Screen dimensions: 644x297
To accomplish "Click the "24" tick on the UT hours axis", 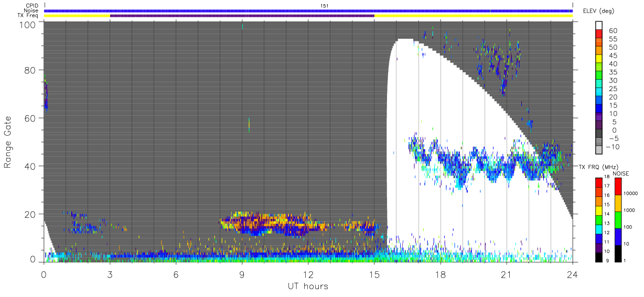I will tap(573, 274).
